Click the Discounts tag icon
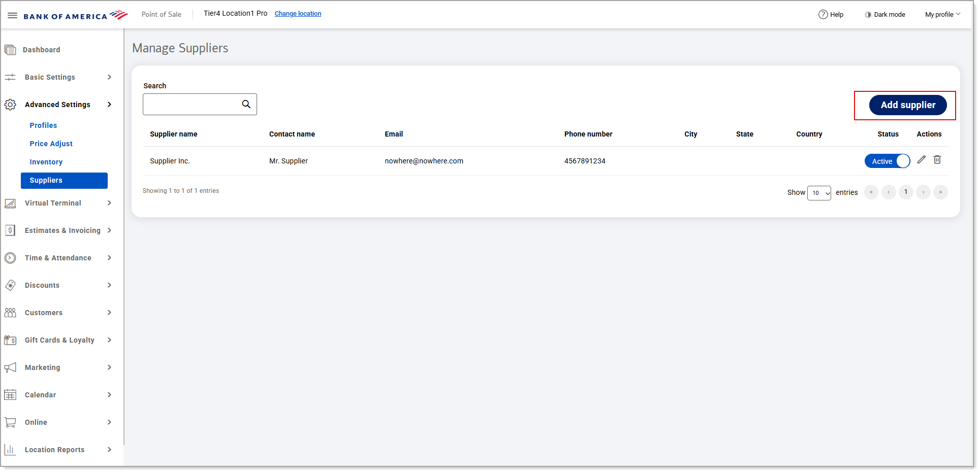 point(10,285)
